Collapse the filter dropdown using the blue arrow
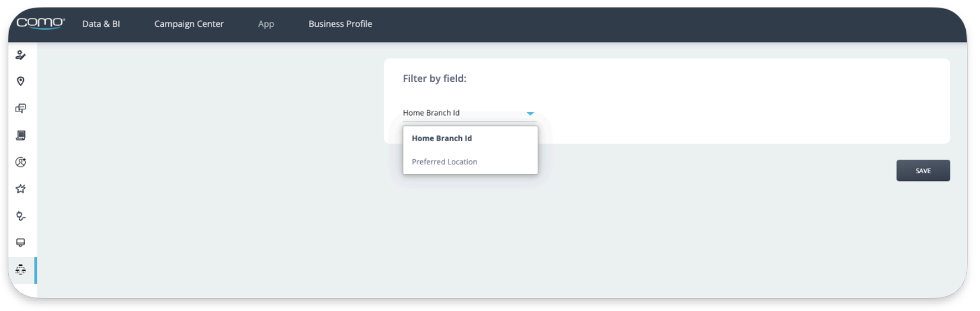The image size is (980, 311). (530, 113)
